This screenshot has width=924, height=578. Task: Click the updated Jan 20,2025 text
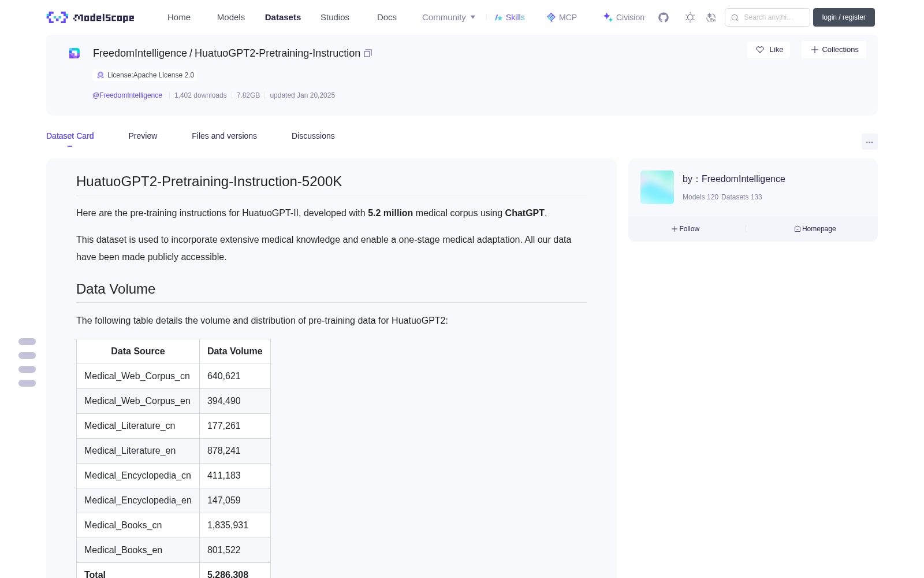[302, 95]
